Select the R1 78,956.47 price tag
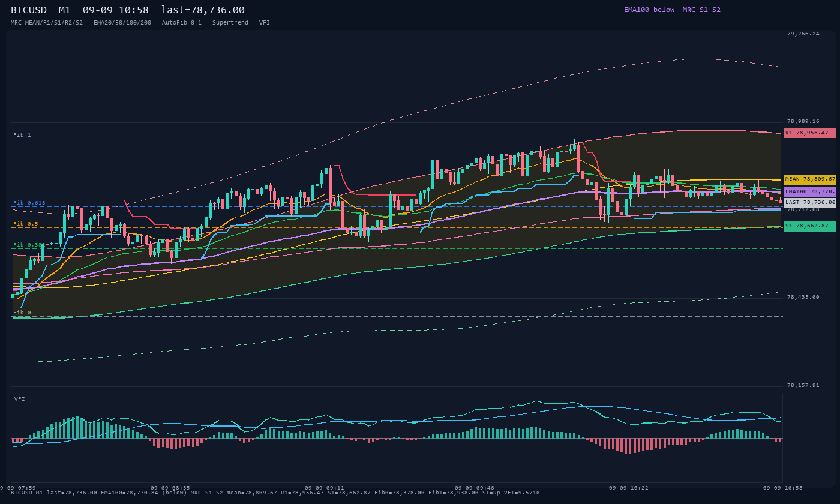 pos(809,133)
